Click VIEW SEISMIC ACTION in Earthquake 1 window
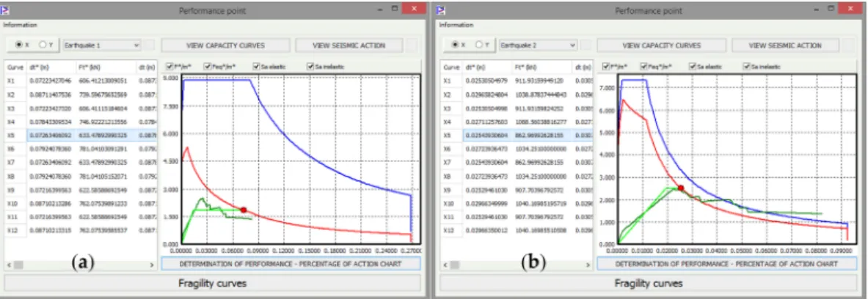Viewport: 868px width, 299px height. coord(349,45)
